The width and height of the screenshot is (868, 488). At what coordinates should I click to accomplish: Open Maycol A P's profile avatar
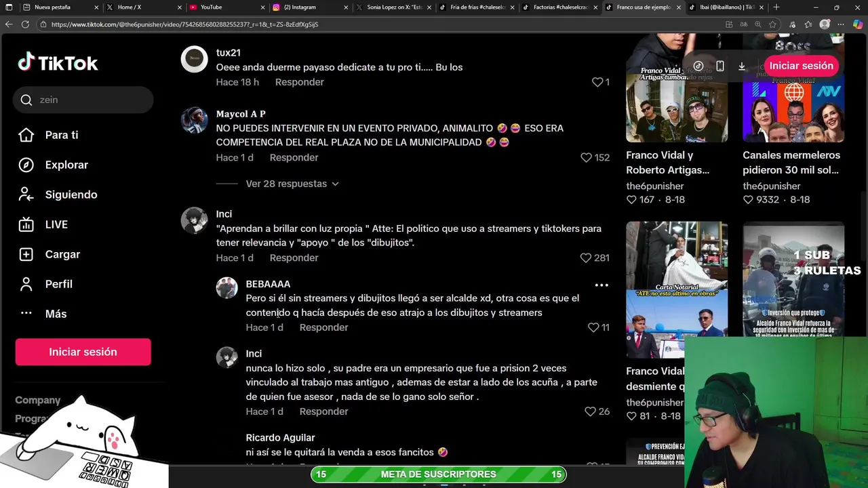(x=194, y=120)
